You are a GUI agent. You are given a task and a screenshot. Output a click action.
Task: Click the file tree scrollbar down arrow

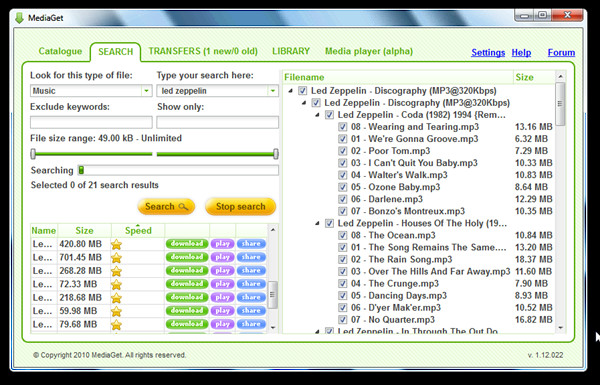click(561, 328)
